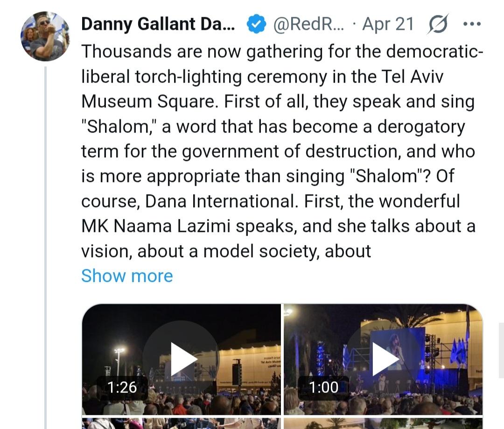This screenshot has height=429, width=504.
Task: Expand the post with Show more
Action: point(127,276)
